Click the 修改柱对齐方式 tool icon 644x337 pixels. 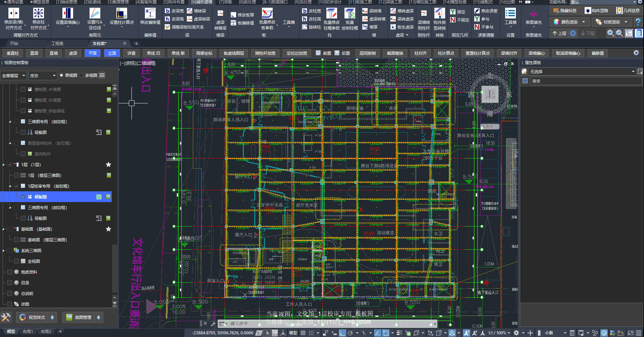coord(38,13)
